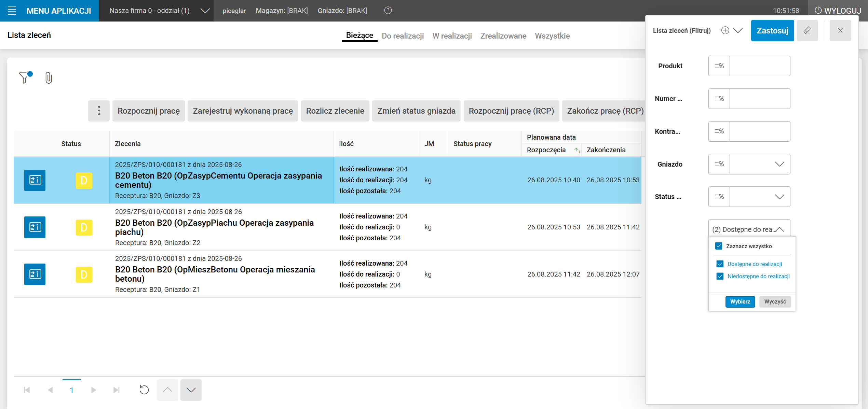Click the info icon on the OpZasypCementu order row

coord(35,180)
